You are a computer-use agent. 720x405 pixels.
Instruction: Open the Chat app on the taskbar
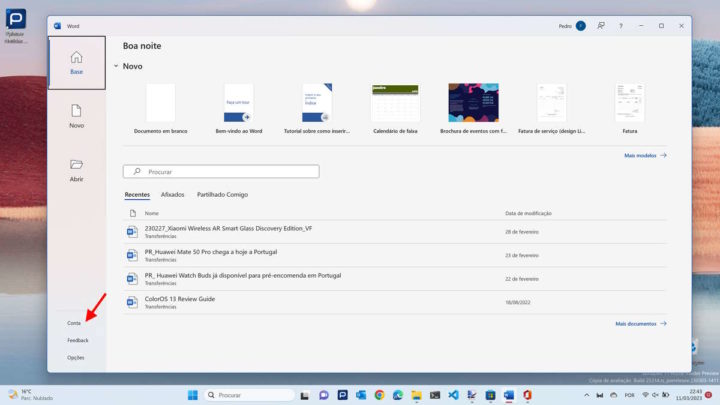(324, 395)
